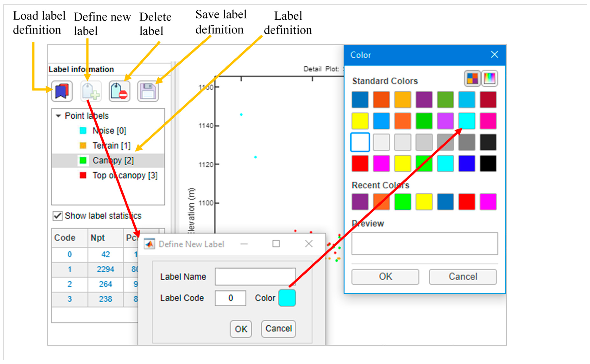The height and width of the screenshot is (364, 590).
Task: Choose the white standard color swatch
Action: pyautogui.click(x=360, y=142)
